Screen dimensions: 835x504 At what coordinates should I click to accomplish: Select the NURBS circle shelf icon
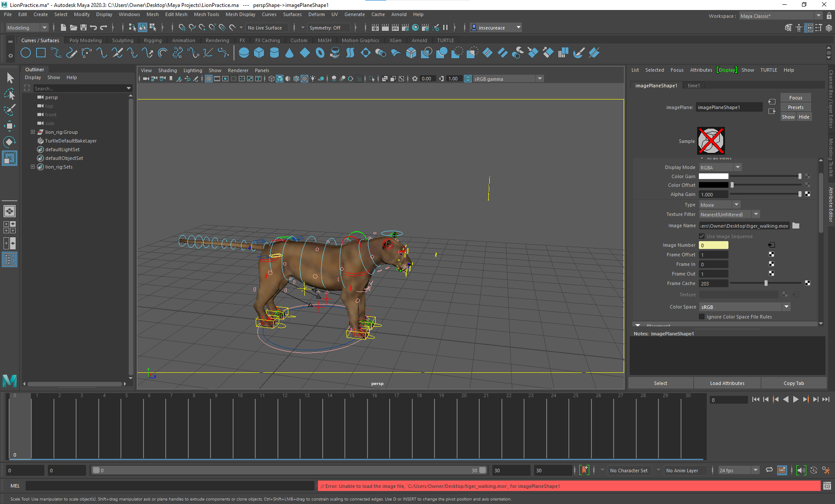point(26,53)
